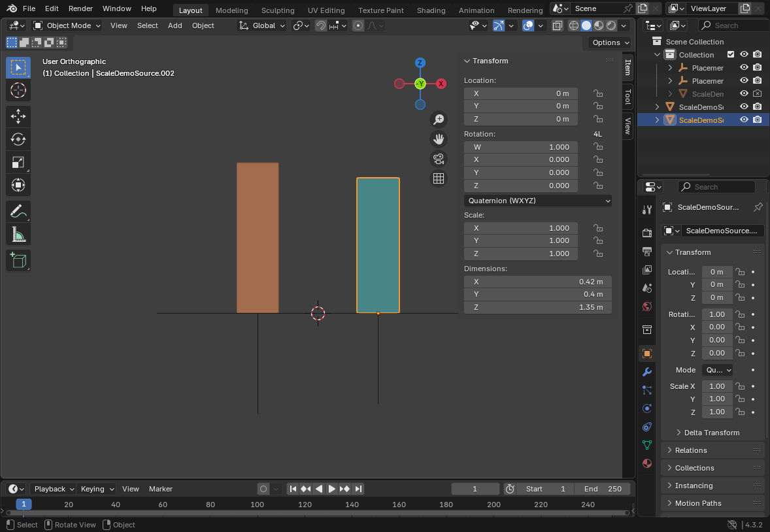Switch to wireframe viewport shading
This screenshot has width=770, height=532.
point(573,25)
